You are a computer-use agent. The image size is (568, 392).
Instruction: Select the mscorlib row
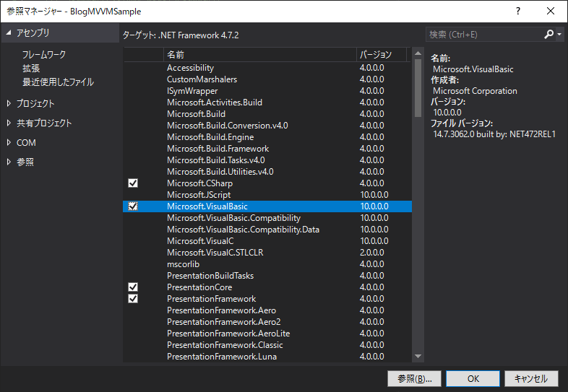(x=267, y=264)
